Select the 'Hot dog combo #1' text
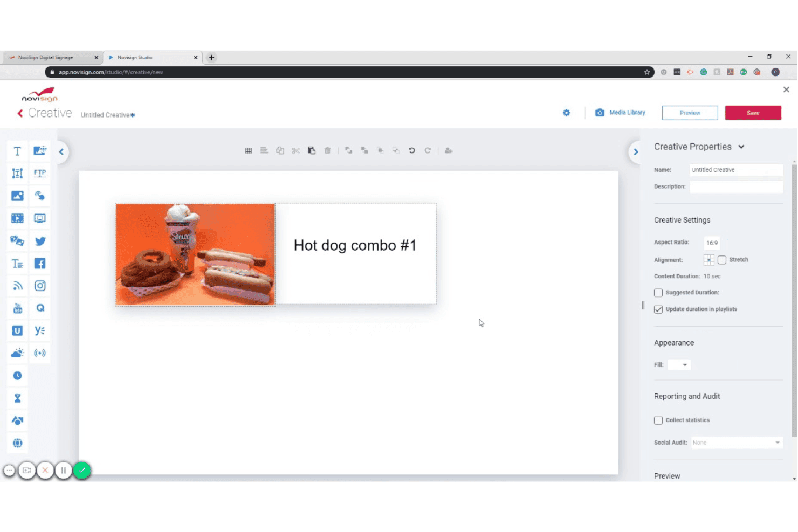This screenshot has height=532, width=798. point(355,245)
